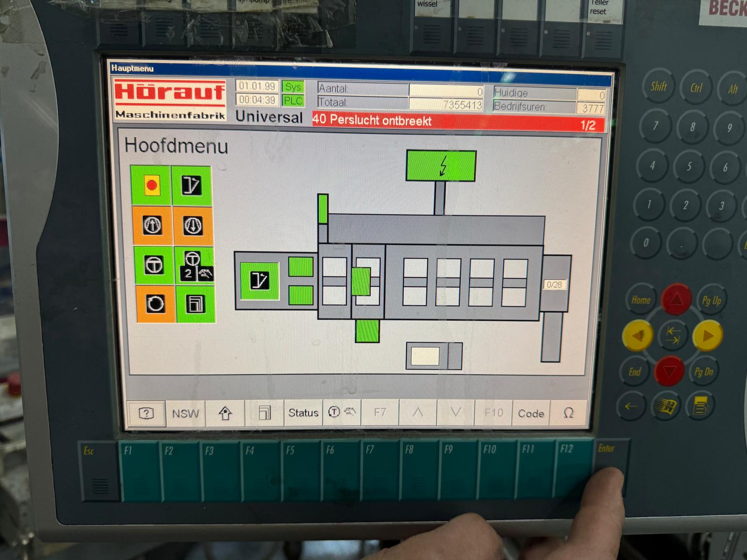The height and width of the screenshot is (560, 747).
Task: Toggle the green door station in diagram
Action: point(260,280)
